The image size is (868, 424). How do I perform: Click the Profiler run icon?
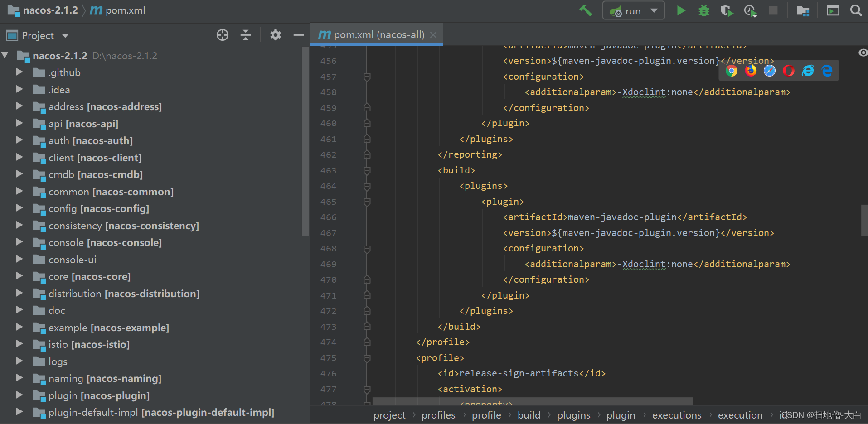(x=750, y=10)
